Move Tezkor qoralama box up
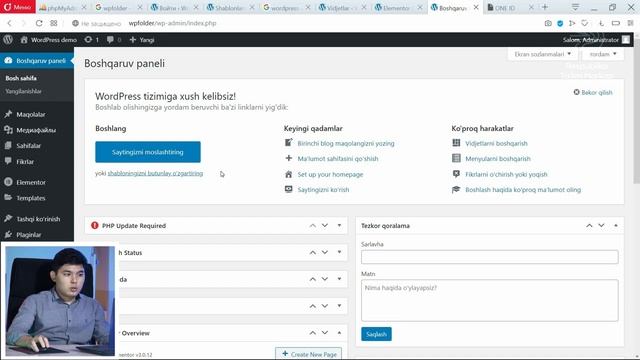This screenshot has height=360, width=640. (589, 225)
